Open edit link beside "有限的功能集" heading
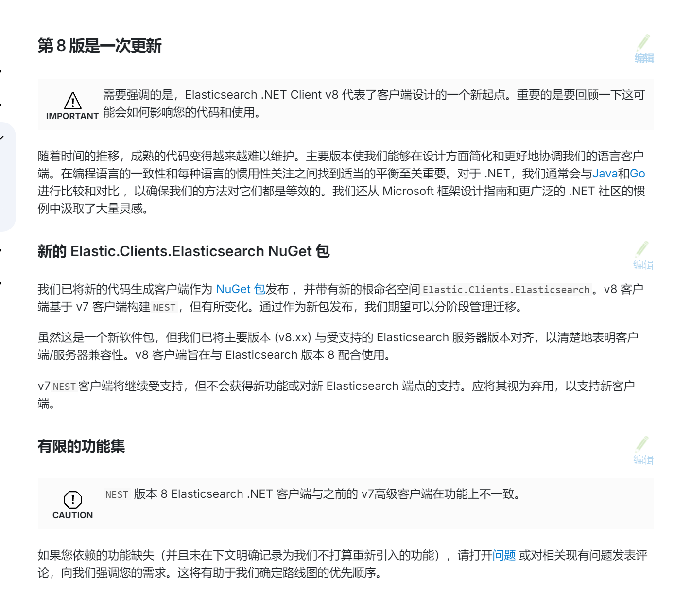This screenshot has width=674, height=616. tap(643, 451)
